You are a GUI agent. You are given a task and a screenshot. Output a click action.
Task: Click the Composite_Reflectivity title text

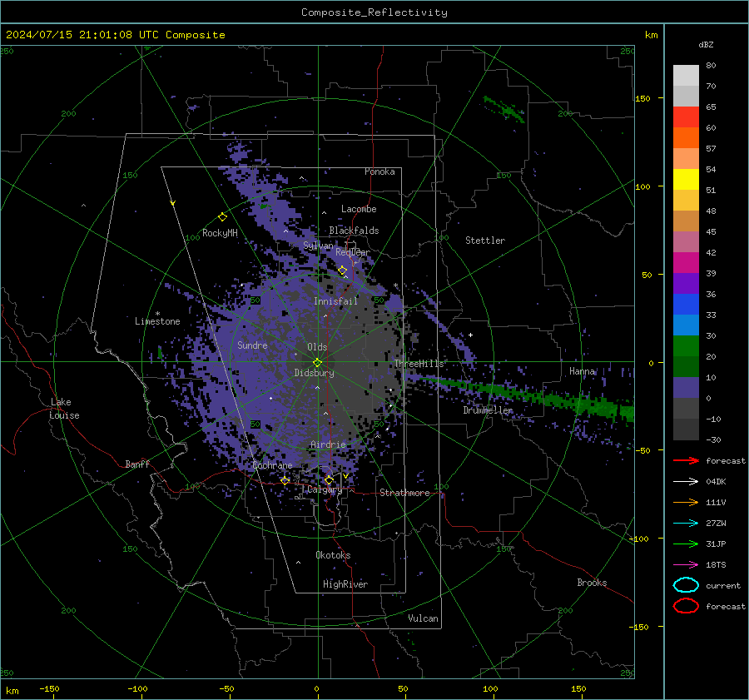click(x=374, y=12)
